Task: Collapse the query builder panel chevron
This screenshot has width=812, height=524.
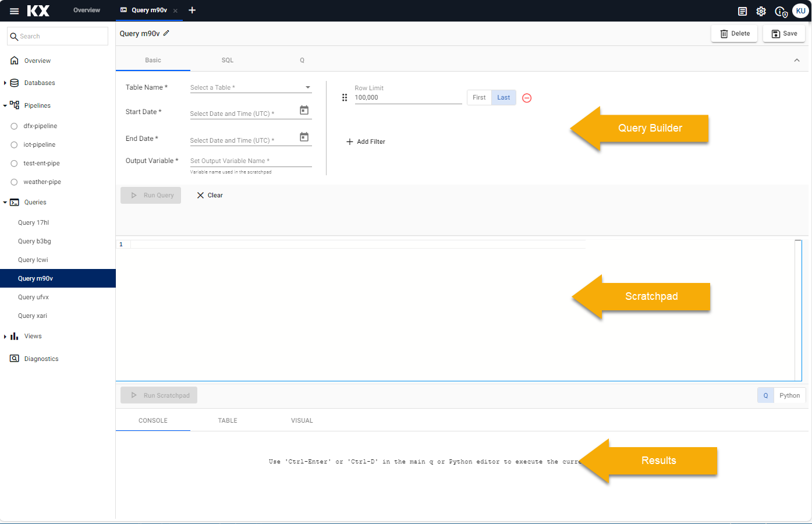Action: coord(797,60)
